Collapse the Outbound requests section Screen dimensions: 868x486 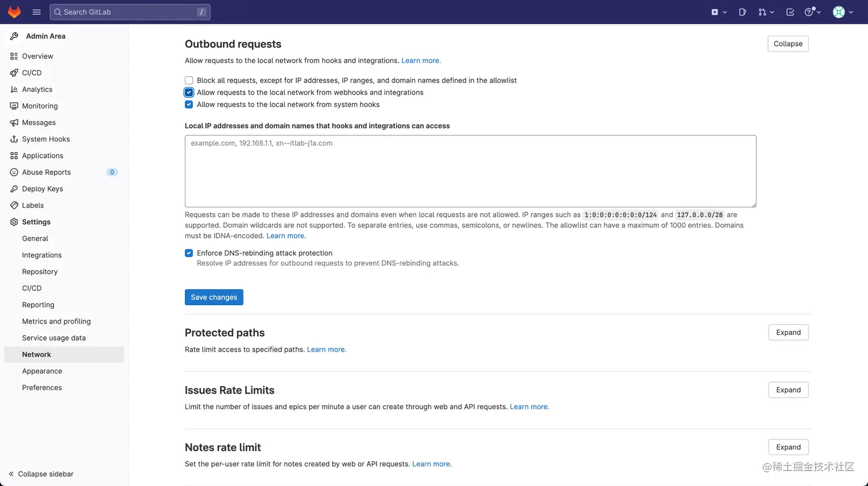tap(788, 44)
